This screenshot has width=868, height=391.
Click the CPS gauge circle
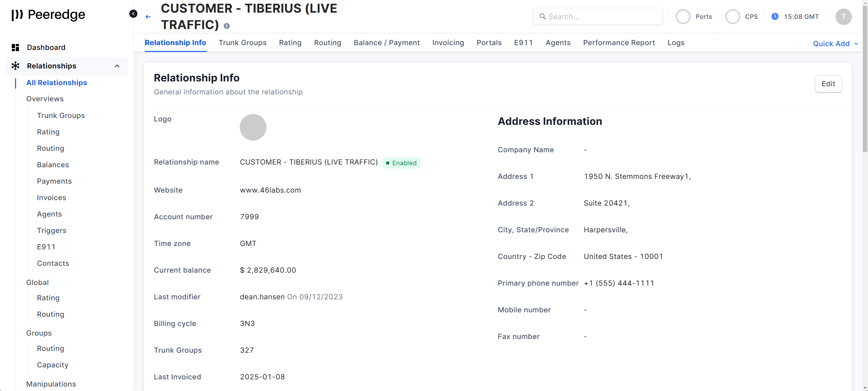[733, 17]
